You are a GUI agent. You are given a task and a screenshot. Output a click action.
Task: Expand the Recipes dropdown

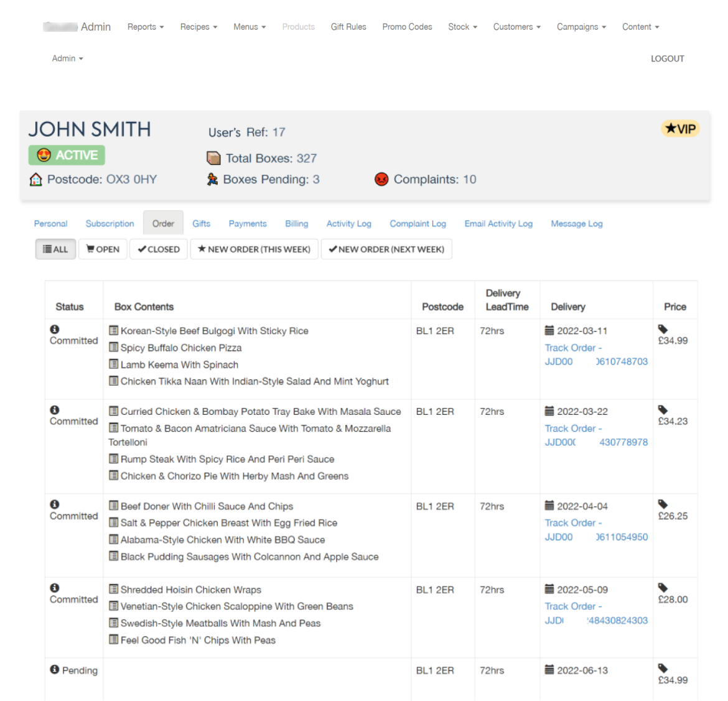coord(198,27)
